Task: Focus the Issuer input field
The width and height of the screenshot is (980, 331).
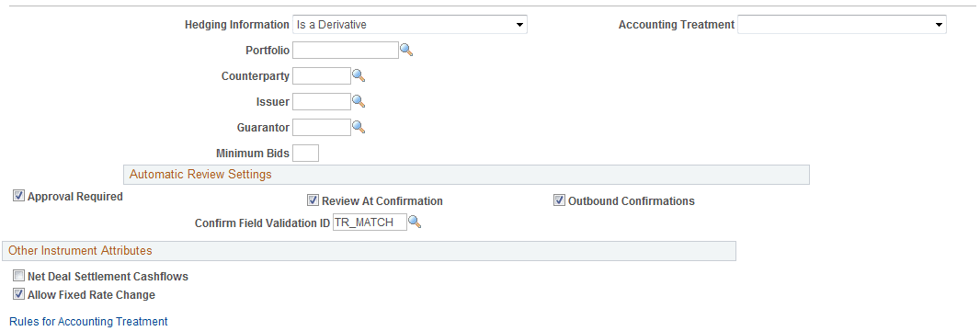Action: (322, 101)
